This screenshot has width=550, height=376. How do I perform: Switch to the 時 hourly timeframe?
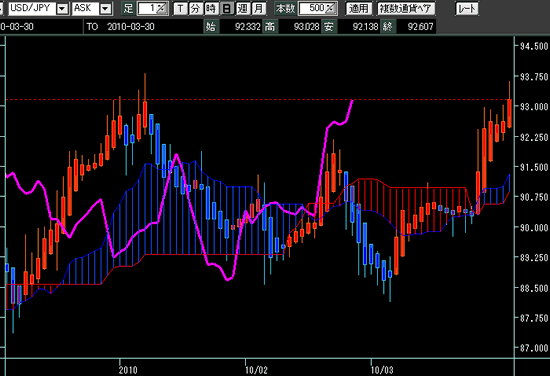211,8
